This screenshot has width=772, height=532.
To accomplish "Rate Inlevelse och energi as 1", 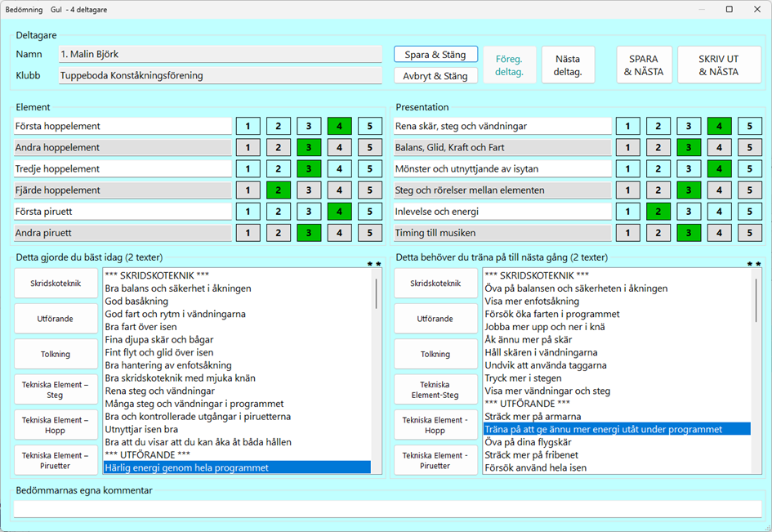I will (627, 212).
